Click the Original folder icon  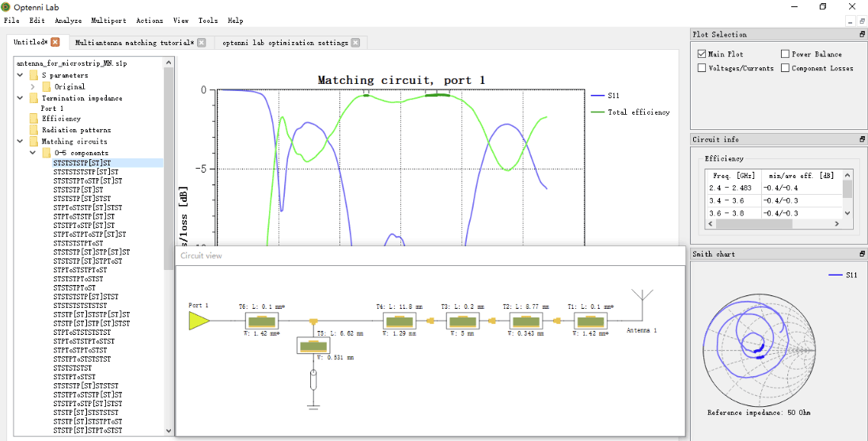(x=47, y=86)
